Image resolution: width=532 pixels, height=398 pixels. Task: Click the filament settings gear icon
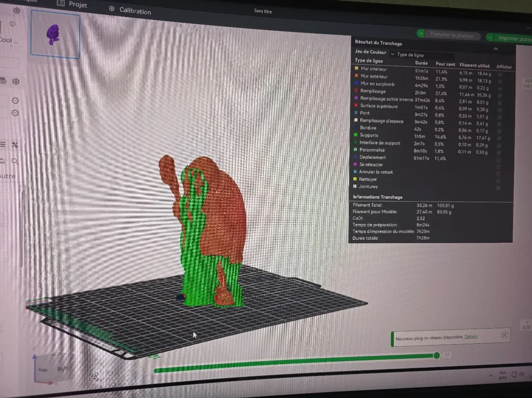coord(16,81)
